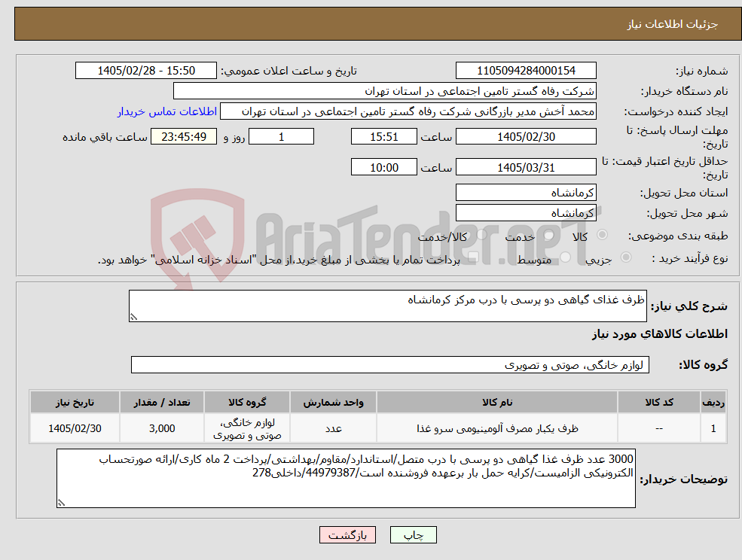This screenshot has height=560, width=742.
Task: Click the remaining days field showing 1
Action: [x=281, y=137]
